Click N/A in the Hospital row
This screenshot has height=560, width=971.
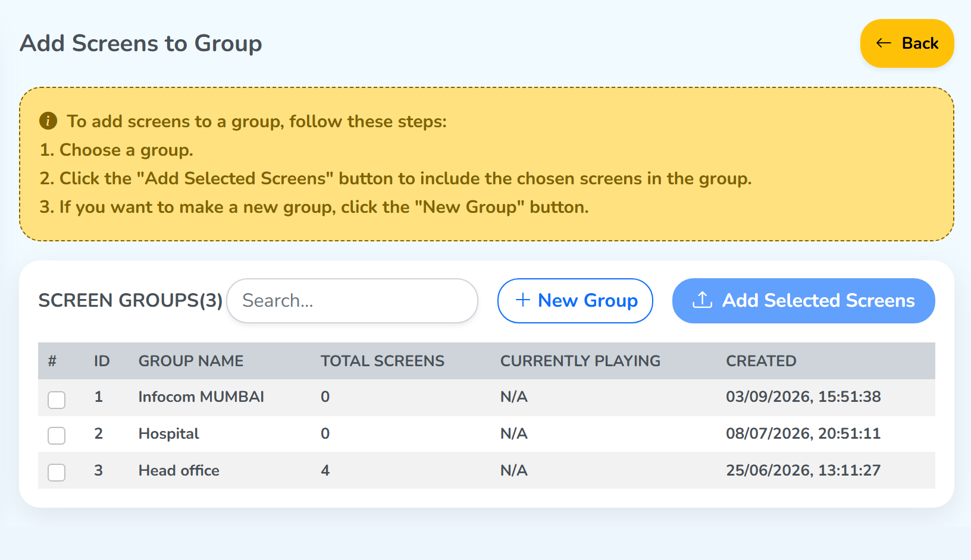[514, 433]
